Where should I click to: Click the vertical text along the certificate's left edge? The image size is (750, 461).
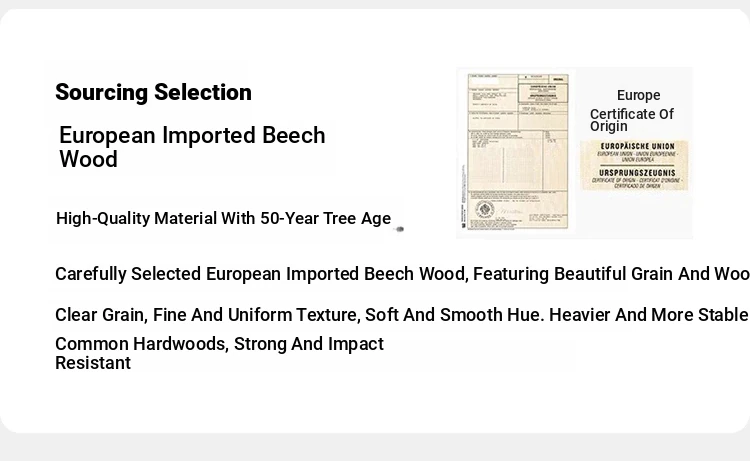pyautogui.click(x=463, y=196)
